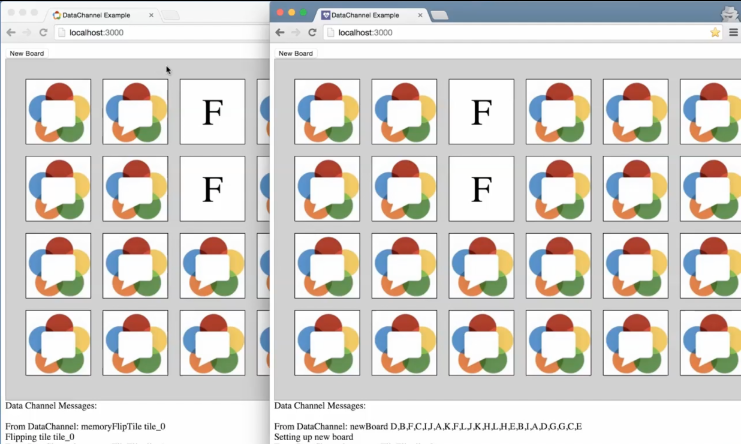Flip the top-left tile in left board

coord(58,112)
